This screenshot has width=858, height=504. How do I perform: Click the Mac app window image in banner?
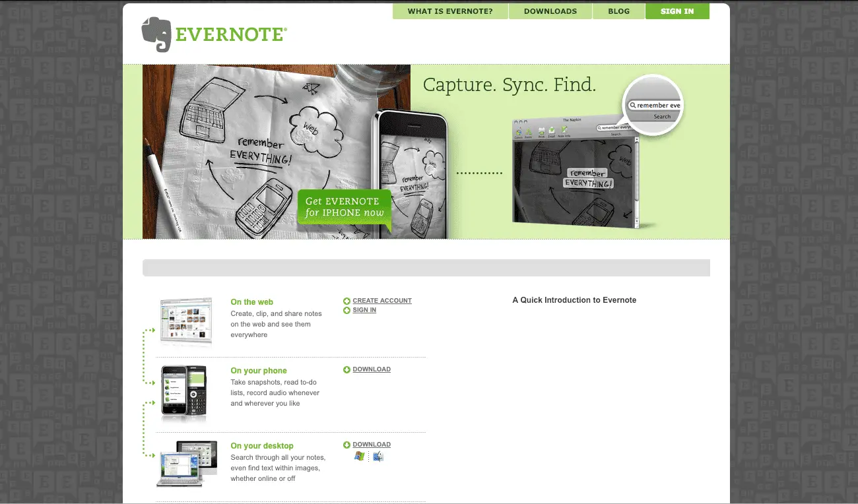tap(576, 172)
